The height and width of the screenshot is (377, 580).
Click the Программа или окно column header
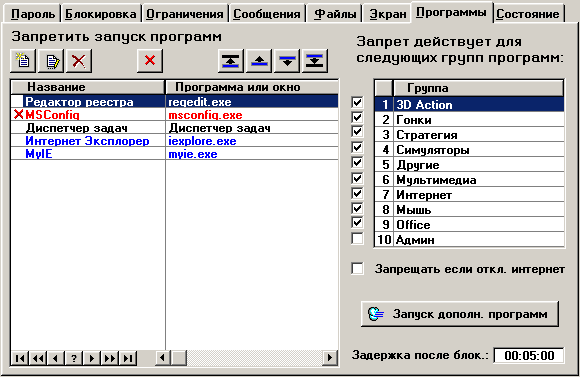tap(252, 87)
